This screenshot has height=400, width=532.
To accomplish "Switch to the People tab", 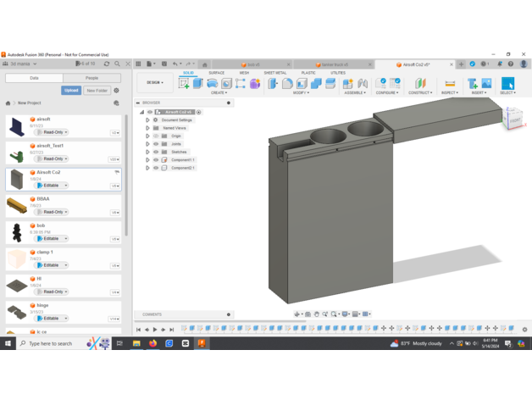I will [91, 78].
